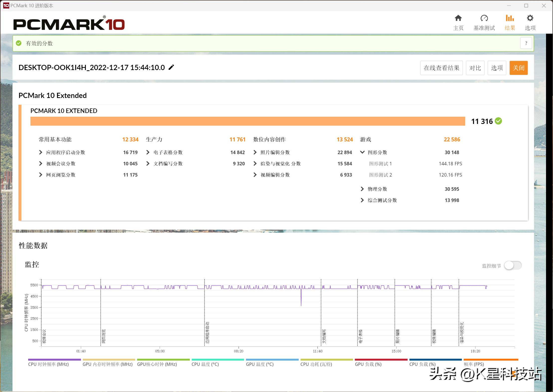Viewport: 553px width, 392px height.
Task: Select the 结果 results bar-chart icon
Action: click(510, 18)
